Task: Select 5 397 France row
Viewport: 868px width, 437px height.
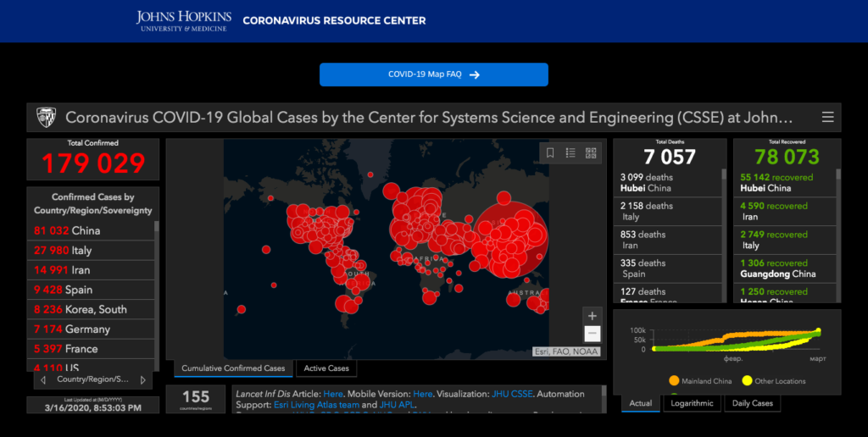Action: point(91,349)
